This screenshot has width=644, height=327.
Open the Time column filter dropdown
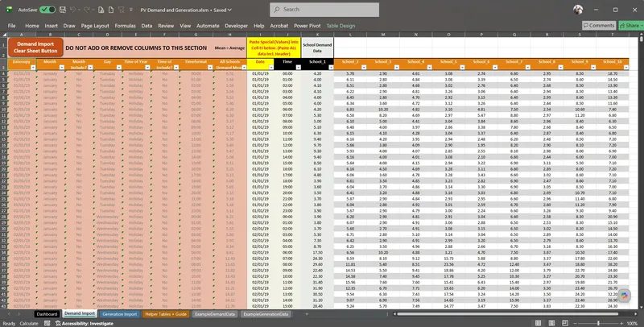(x=298, y=68)
